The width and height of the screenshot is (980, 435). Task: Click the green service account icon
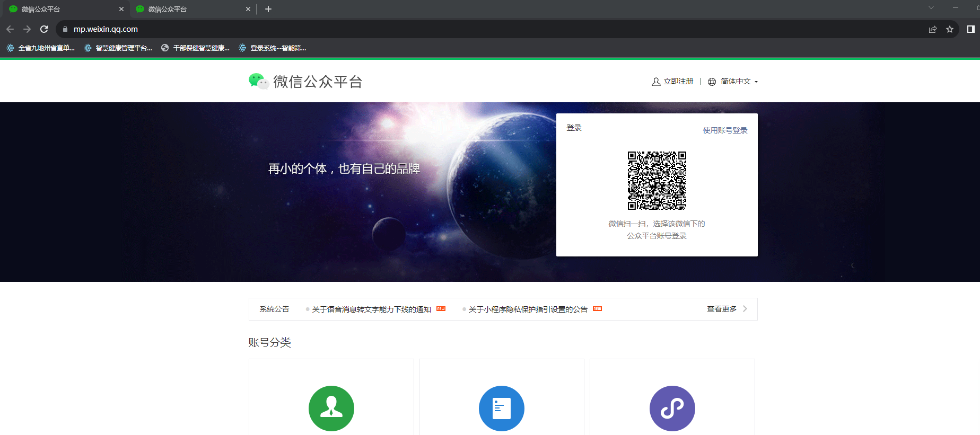[331, 408]
